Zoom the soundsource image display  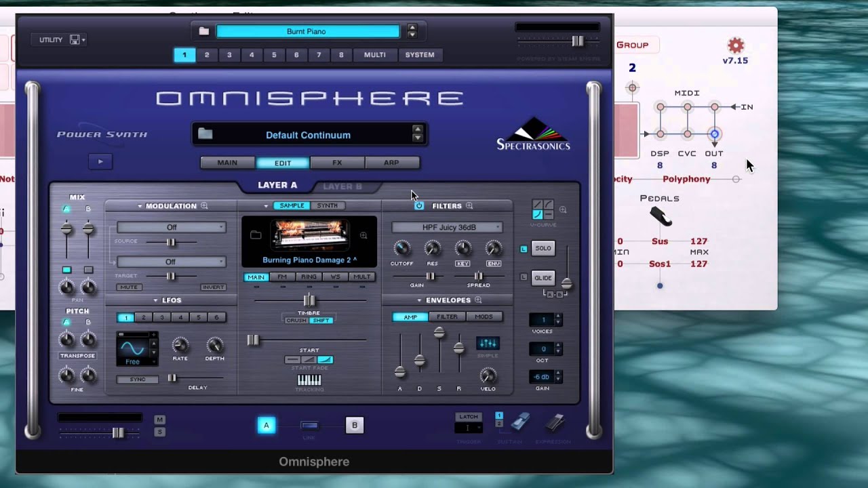[363, 235]
